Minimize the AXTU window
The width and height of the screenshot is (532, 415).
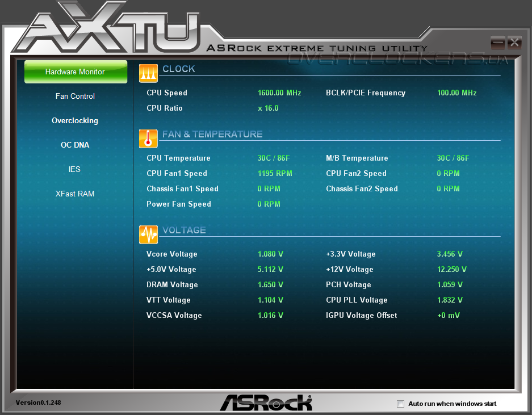[x=498, y=43]
